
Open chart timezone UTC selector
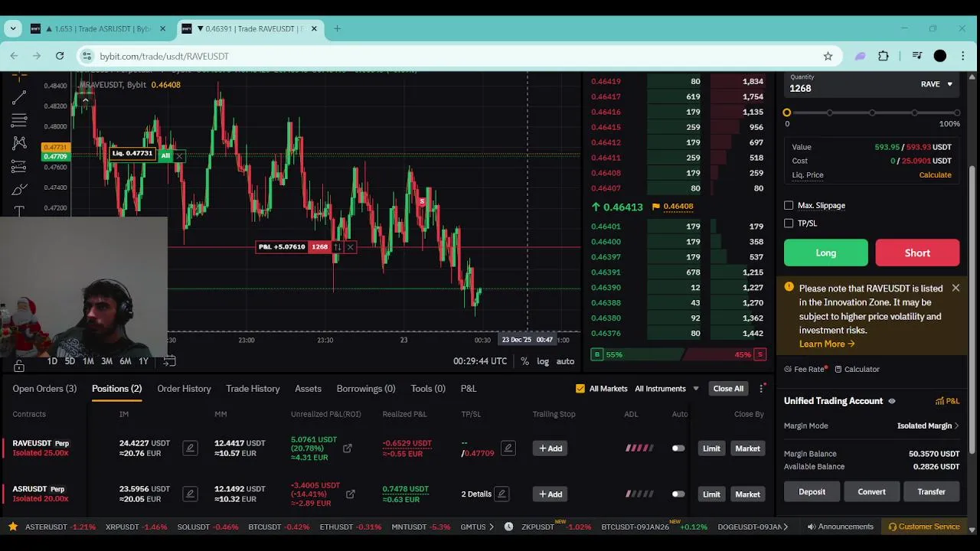480,361
